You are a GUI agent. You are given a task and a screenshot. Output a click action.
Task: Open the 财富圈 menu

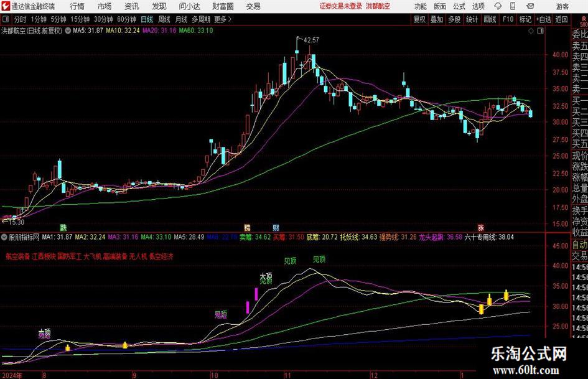[223, 6]
